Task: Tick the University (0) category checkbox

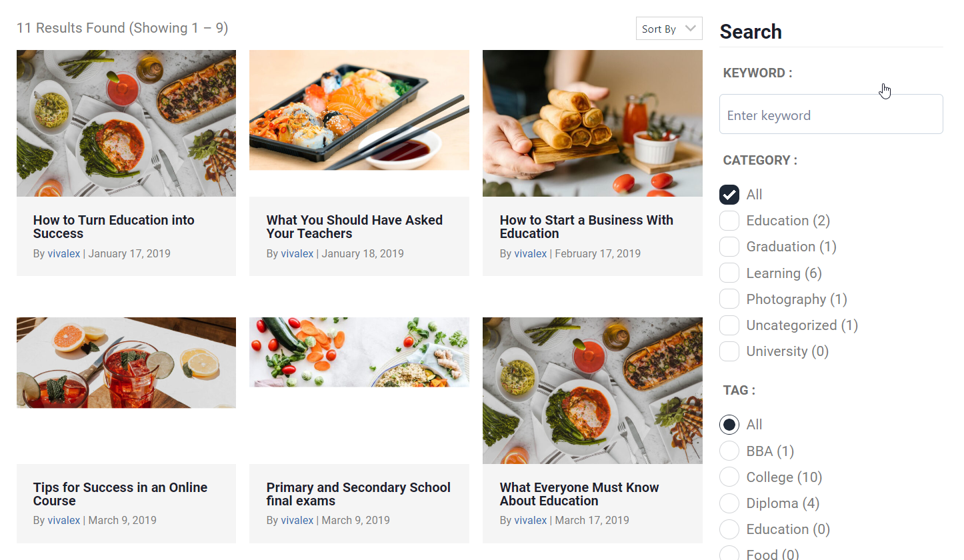Action: click(729, 351)
